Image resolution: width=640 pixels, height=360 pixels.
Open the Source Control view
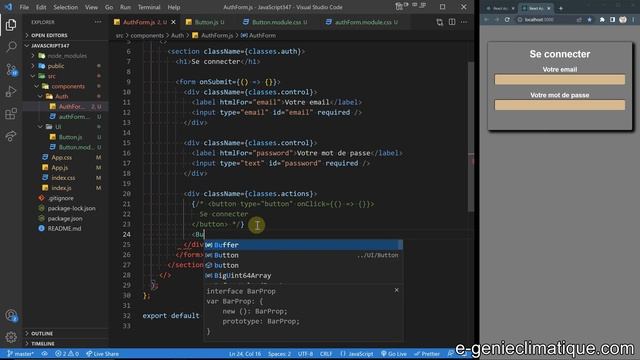(11, 69)
